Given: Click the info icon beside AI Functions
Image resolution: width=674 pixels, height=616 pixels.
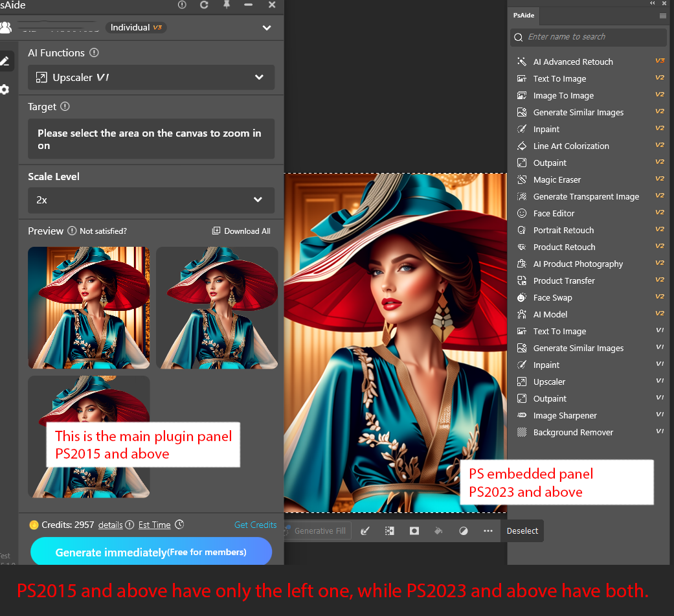Looking at the screenshot, I should (x=95, y=53).
